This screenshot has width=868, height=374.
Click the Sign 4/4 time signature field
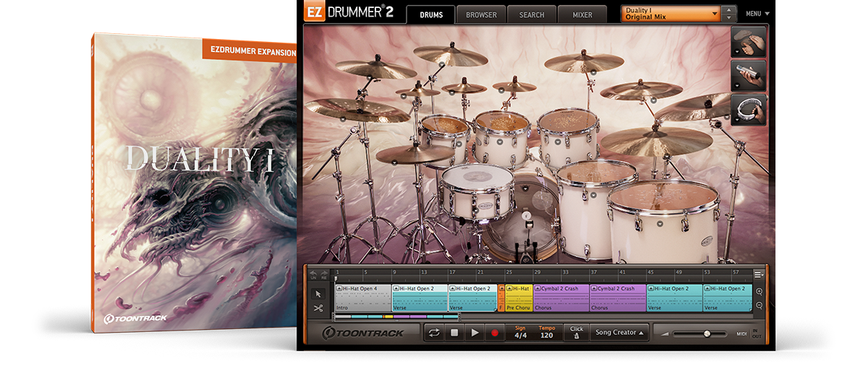tap(520, 333)
